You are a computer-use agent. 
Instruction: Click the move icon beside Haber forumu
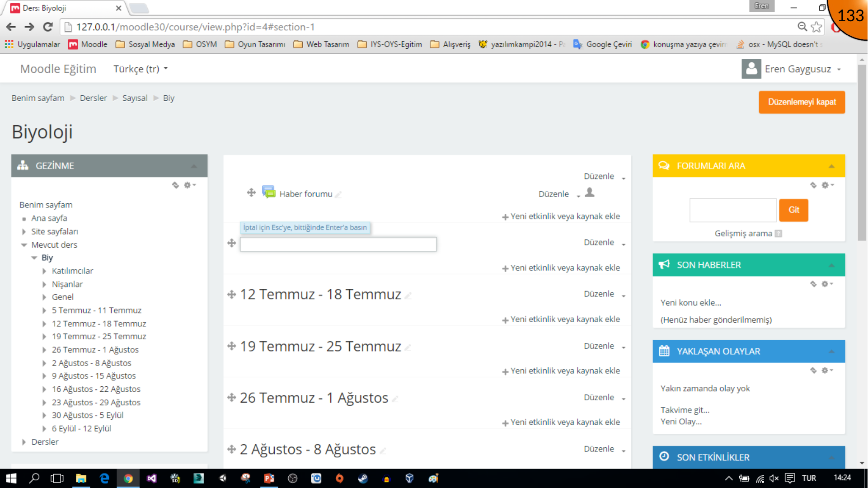coord(251,193)
